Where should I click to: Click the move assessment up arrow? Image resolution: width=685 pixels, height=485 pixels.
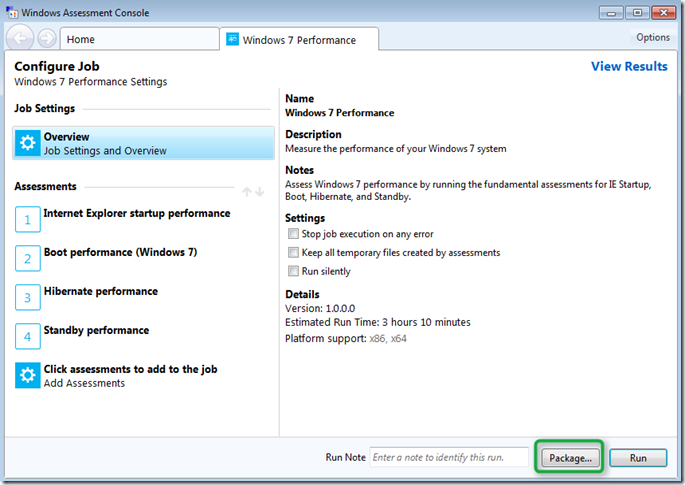click(247, 191)
